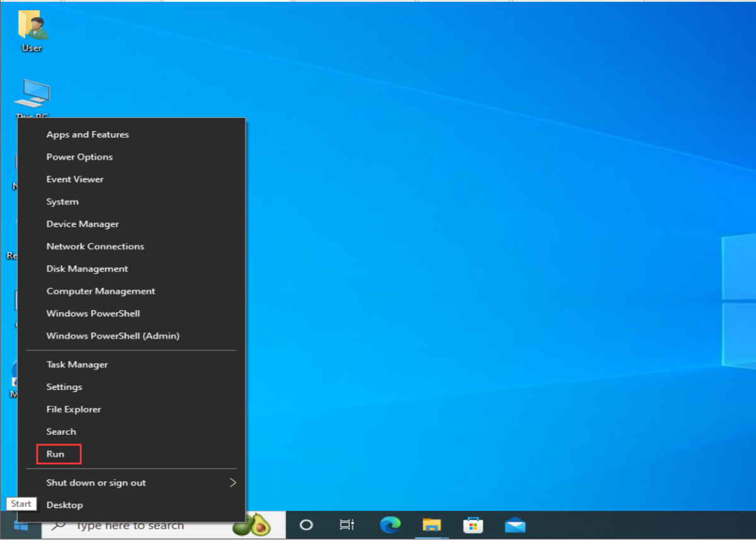The height and width of the screenshot is (540, 756).
Task: Open Device Manager from the menu
Action: [83, 224]
